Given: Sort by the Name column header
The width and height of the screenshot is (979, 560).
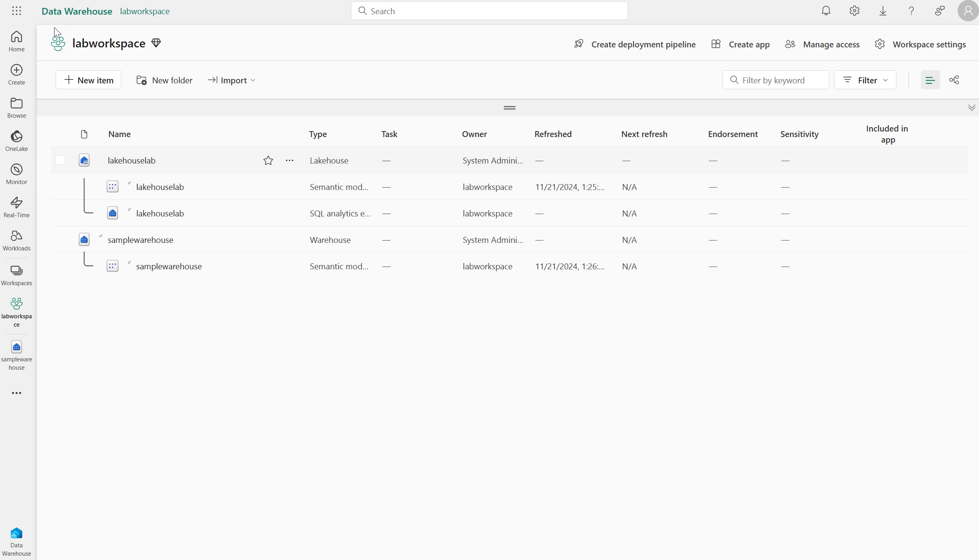Looking at the screenshot, I should click(x=120, y=134).
